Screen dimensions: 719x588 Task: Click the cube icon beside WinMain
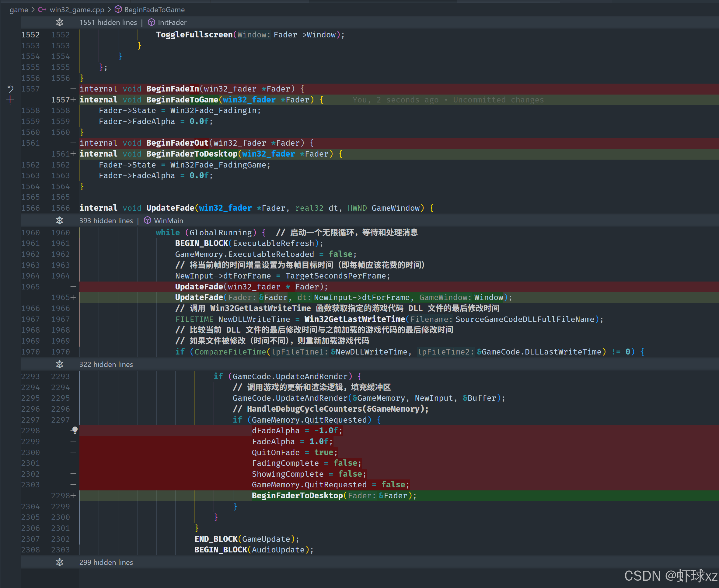tap(148, 220)
